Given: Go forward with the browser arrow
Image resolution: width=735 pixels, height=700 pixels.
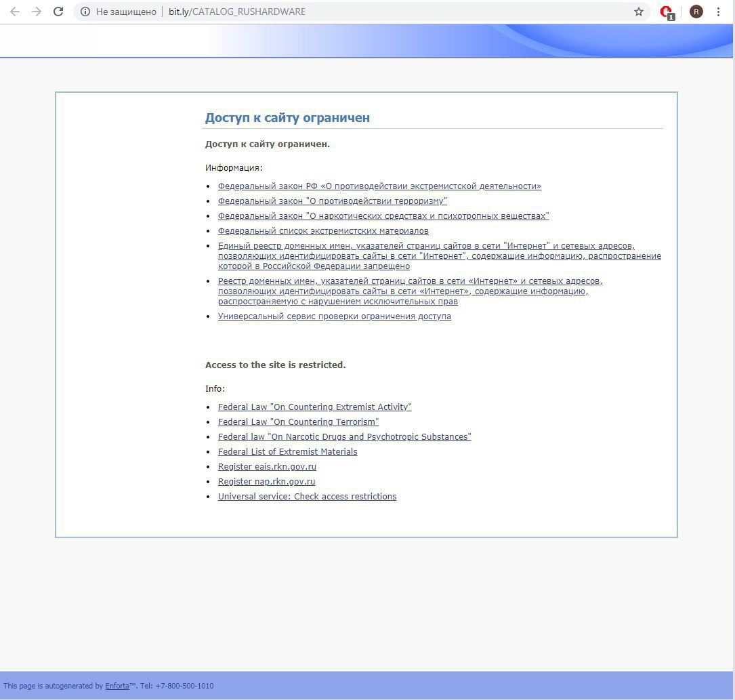Looking at the screenshot, I should pyautogui.click(x=36, y=12).
